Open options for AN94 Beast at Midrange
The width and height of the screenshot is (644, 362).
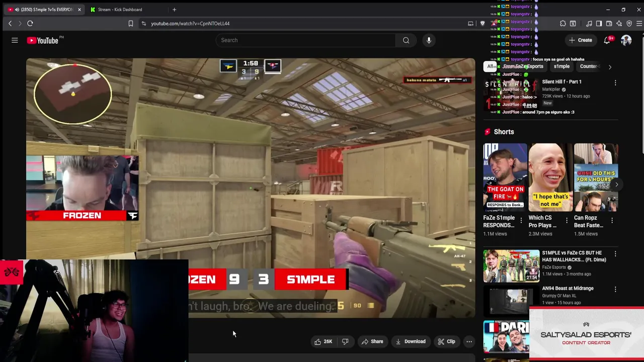[x=615, y=289]
